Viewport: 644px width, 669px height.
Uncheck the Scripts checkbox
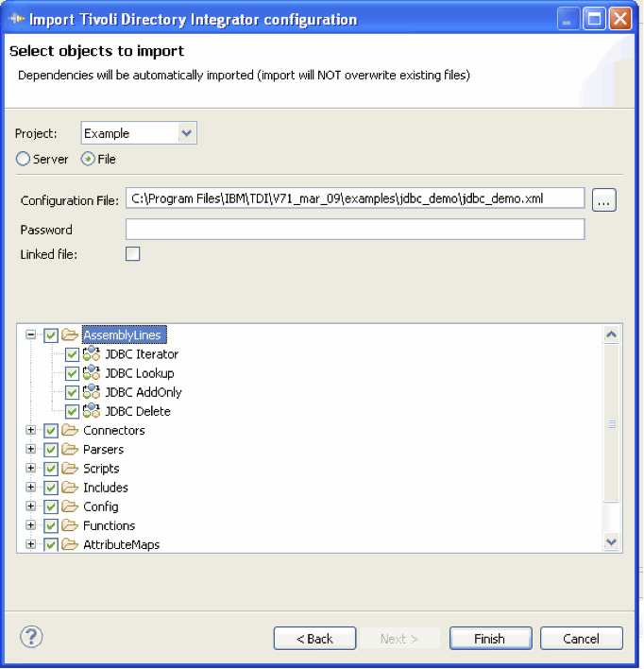pyautogui.click(x=51, y=469)
